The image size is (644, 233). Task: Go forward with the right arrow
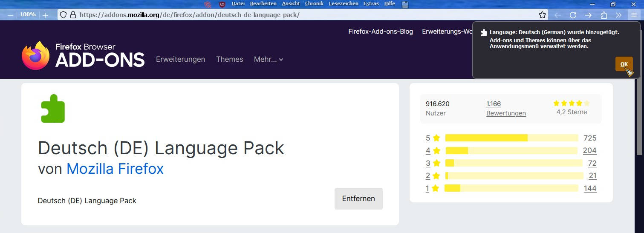click(588, 15)
